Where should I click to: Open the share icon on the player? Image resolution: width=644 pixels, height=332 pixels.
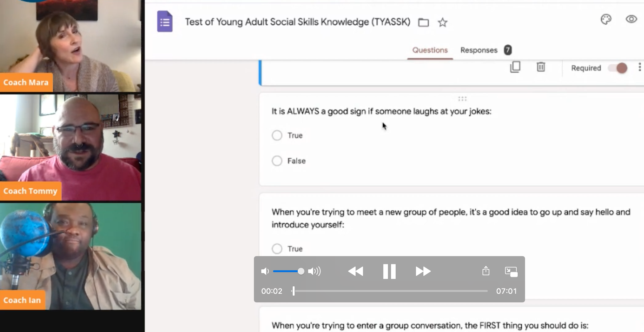coord(486,271)
